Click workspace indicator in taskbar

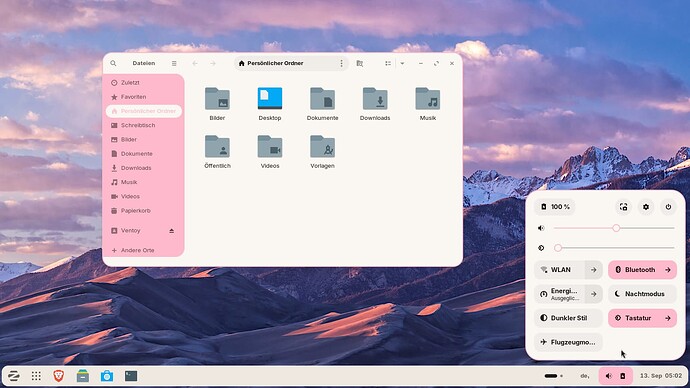[x=553, y=376]
